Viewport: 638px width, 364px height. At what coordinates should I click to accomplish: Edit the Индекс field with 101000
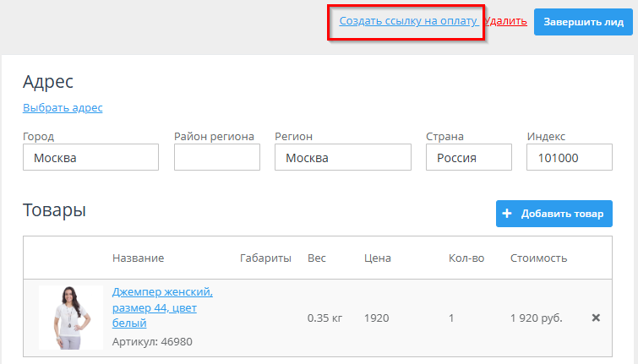click(569, 158)
